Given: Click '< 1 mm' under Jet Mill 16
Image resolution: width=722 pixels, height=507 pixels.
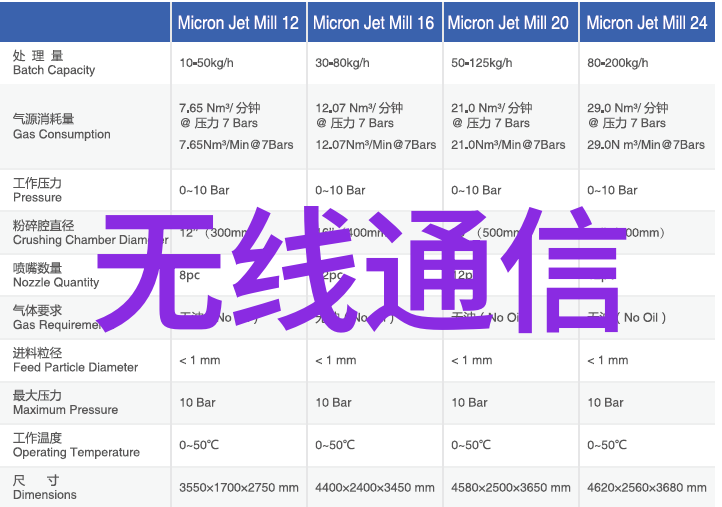Looking at the screenshot, I should [336, 360].
